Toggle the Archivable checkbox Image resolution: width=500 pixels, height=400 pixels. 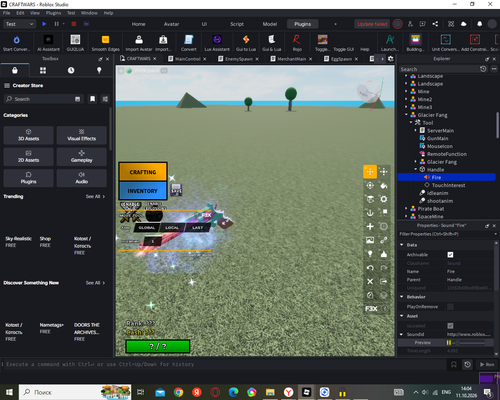[x=450, y=255]
